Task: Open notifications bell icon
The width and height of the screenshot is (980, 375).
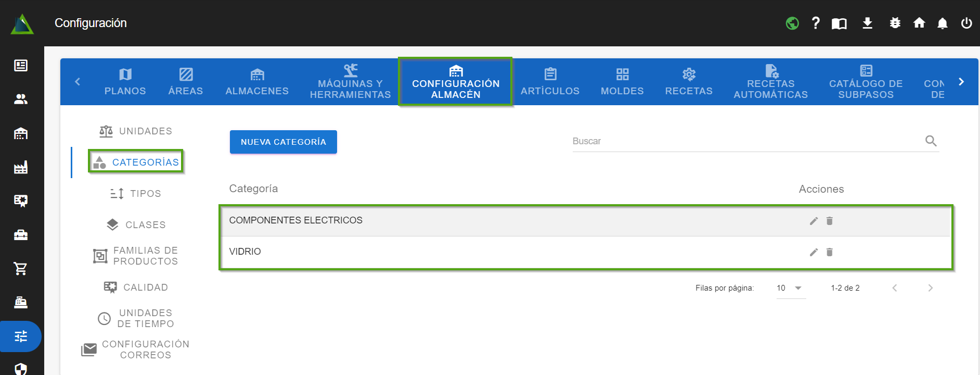Action: point(942,23)
